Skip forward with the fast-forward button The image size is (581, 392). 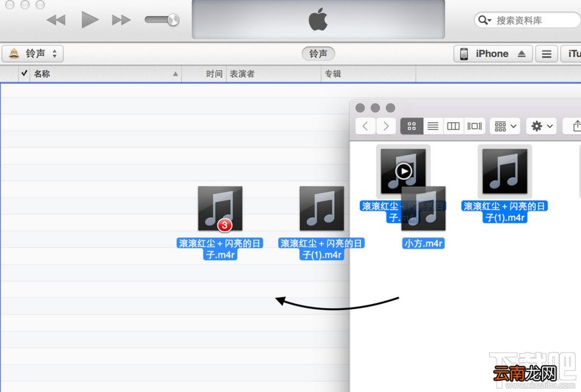[121, 20]
